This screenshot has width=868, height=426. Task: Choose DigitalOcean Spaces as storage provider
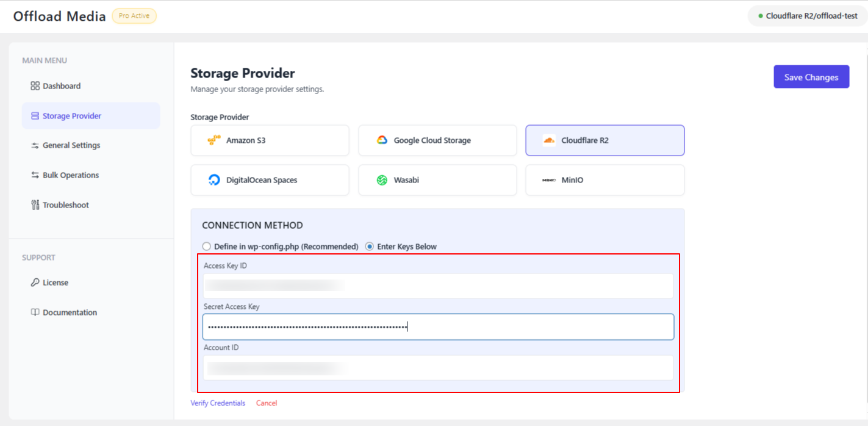[270, 180]
